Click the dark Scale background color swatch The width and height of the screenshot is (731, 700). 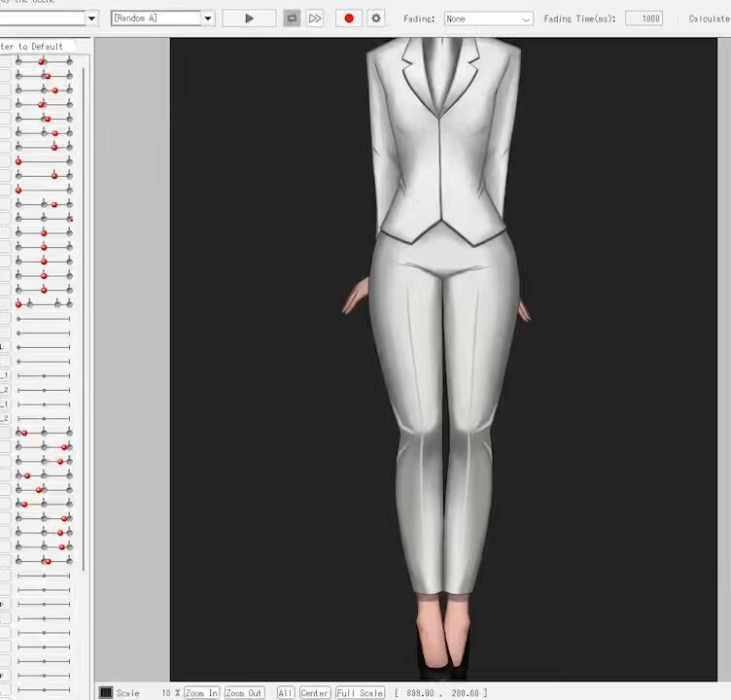pos(106,692)
